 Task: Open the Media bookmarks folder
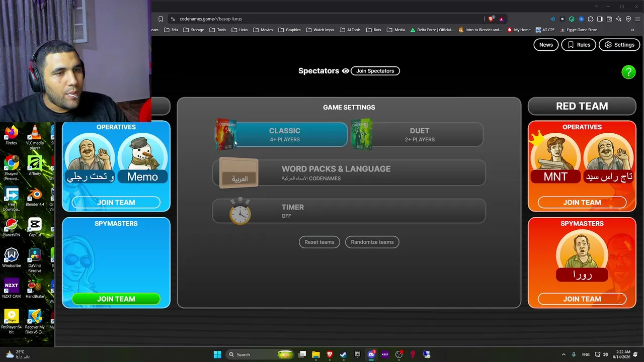(x=396, y=30)
